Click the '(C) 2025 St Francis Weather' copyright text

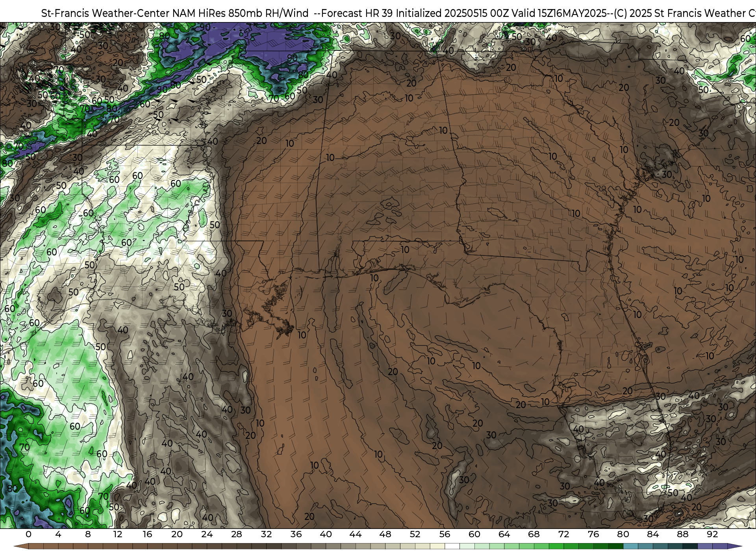point(679,13)
